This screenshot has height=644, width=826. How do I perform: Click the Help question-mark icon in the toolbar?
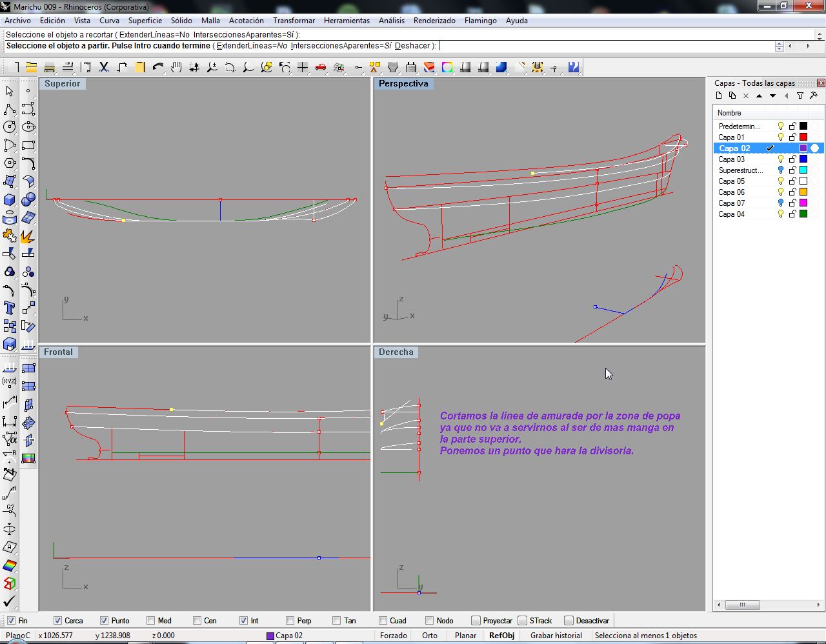click(x=573, y=67)
